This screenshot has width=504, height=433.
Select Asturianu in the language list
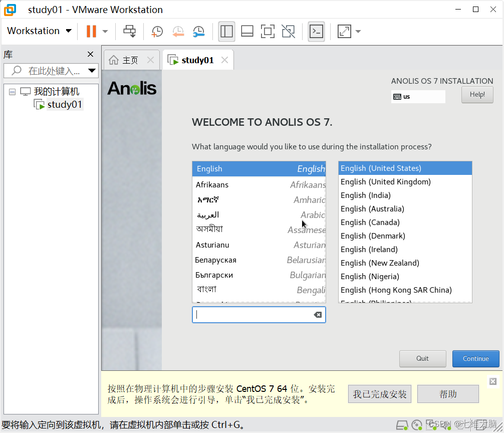coord(259,245)
